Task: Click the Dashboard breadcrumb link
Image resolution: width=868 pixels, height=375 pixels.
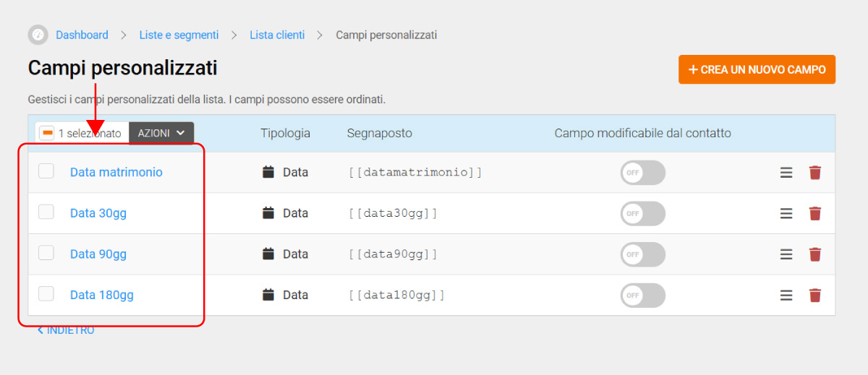Action: pos(82,35)
